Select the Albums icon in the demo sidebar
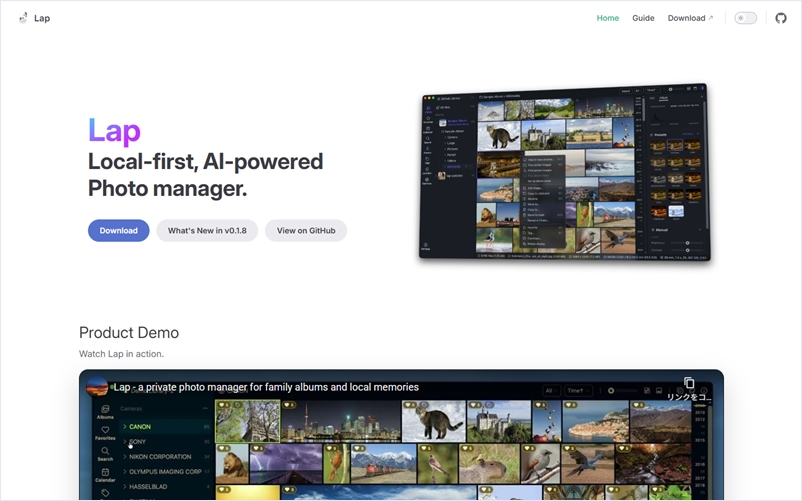802x501 pixels. [105, 410]
